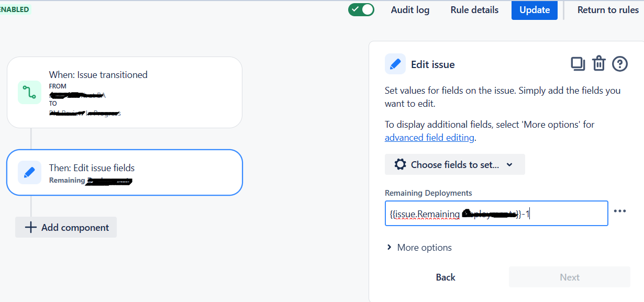The height and width of the screenshot is (302, 644).
Task: Open the advanced field editing link
Action: (429, 138)
